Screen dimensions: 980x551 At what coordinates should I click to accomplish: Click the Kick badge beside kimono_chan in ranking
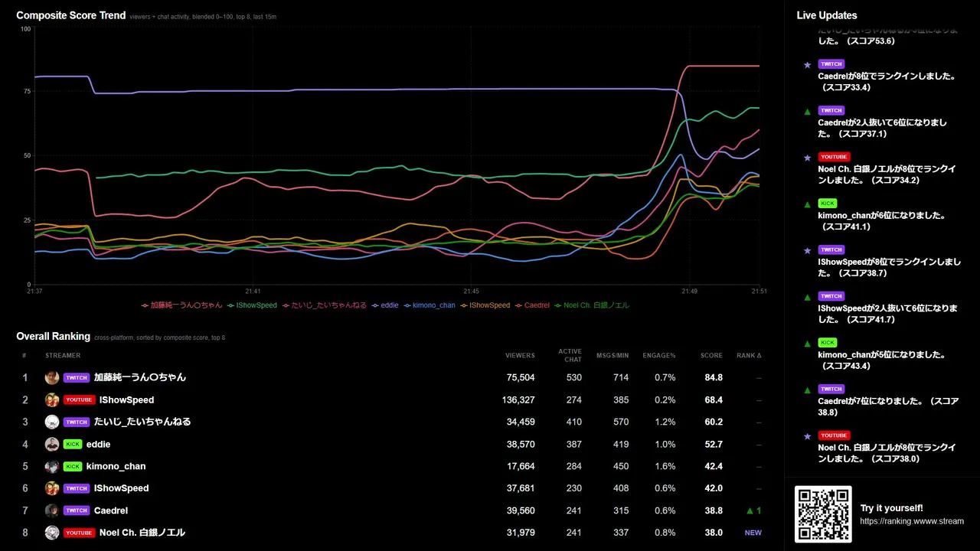pos(73,466)
